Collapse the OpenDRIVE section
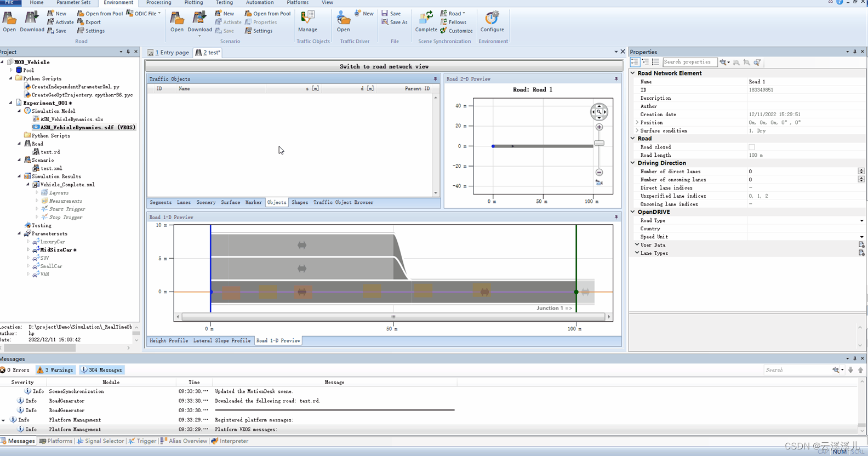The width and height of the screenshot is (868, 456). (633, 212)
